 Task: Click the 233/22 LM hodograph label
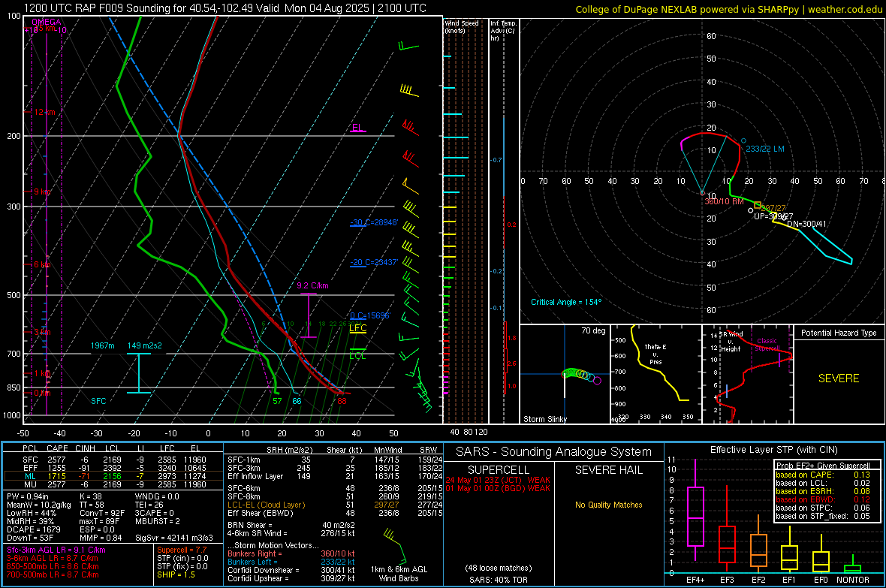(x=765, y=149)
